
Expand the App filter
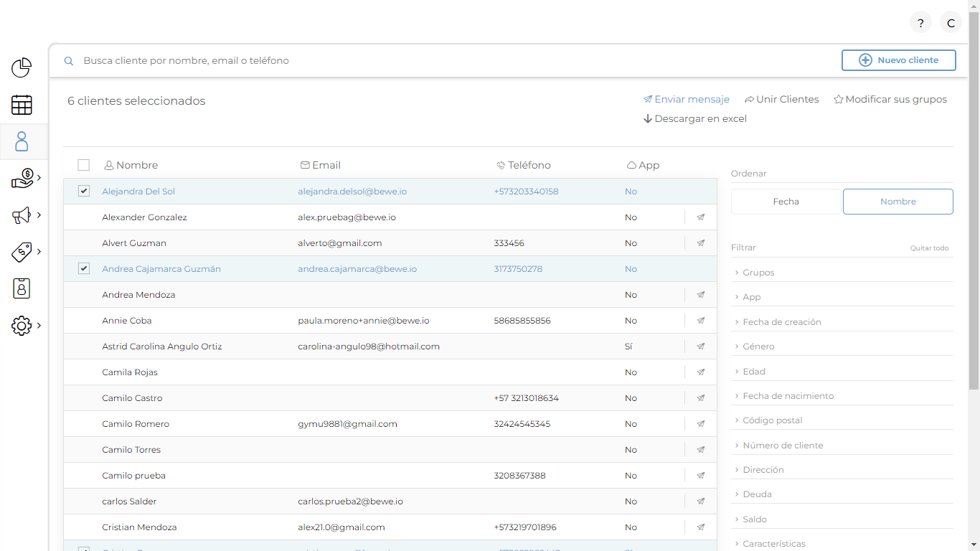tap(842, 297)
